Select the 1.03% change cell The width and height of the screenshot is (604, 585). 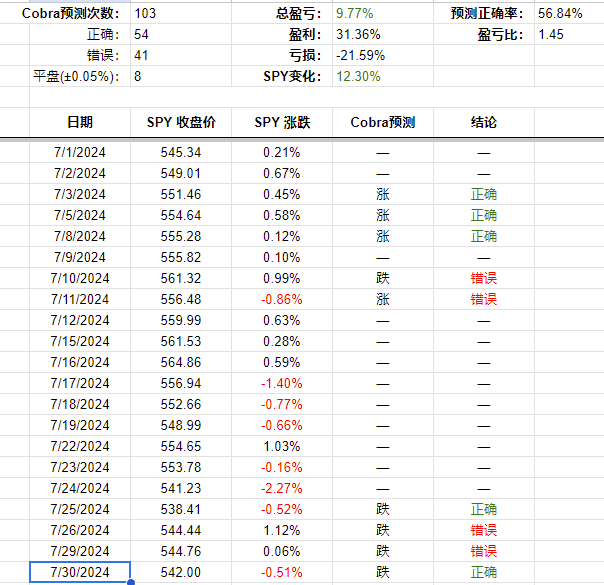pos(282,446)
